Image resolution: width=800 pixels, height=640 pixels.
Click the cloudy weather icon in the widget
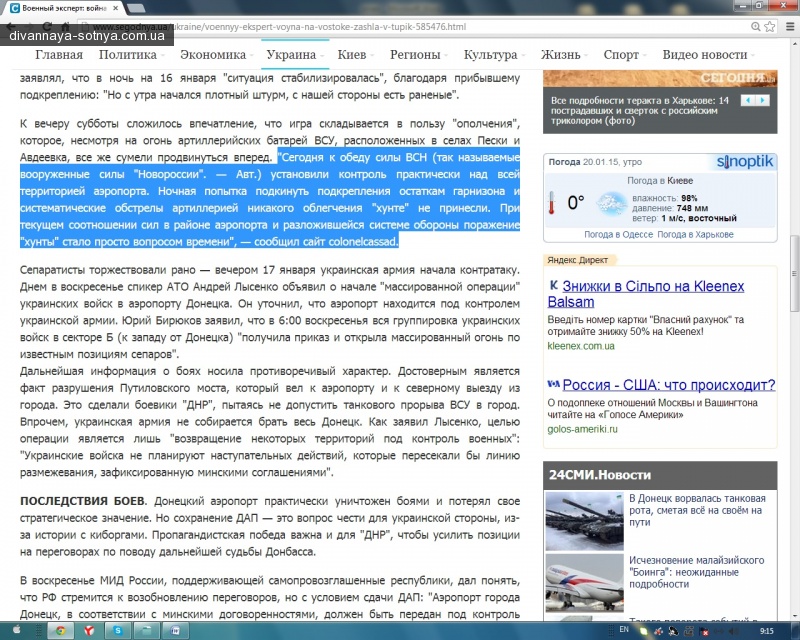tap(611, 203)
